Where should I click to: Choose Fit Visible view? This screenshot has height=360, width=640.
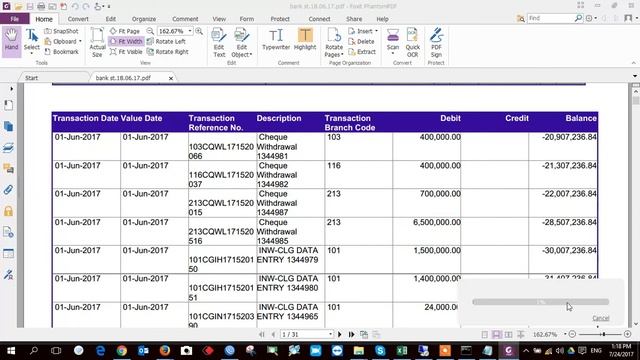[126, 52]
